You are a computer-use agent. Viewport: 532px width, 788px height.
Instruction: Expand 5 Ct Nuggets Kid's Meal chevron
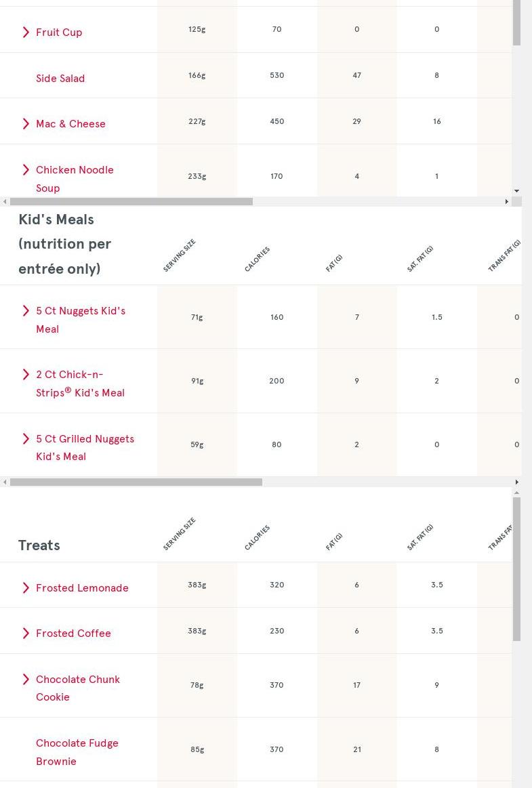[26, 311]
